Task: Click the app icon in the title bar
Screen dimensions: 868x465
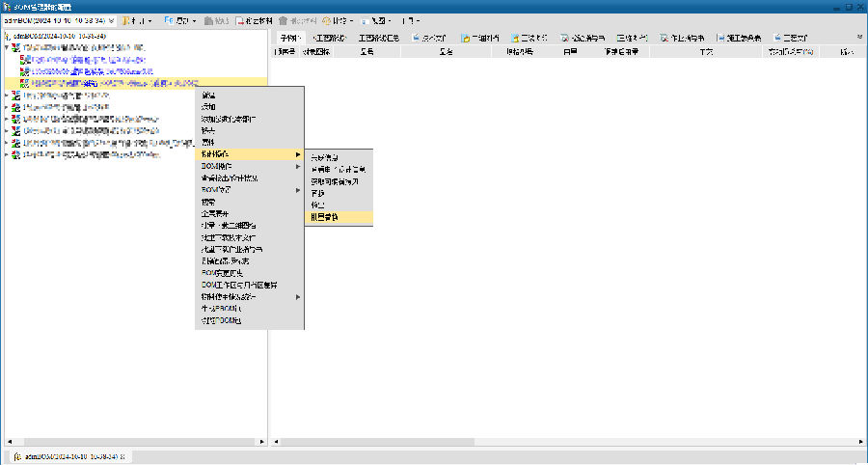Action: [x=7, y=6]
